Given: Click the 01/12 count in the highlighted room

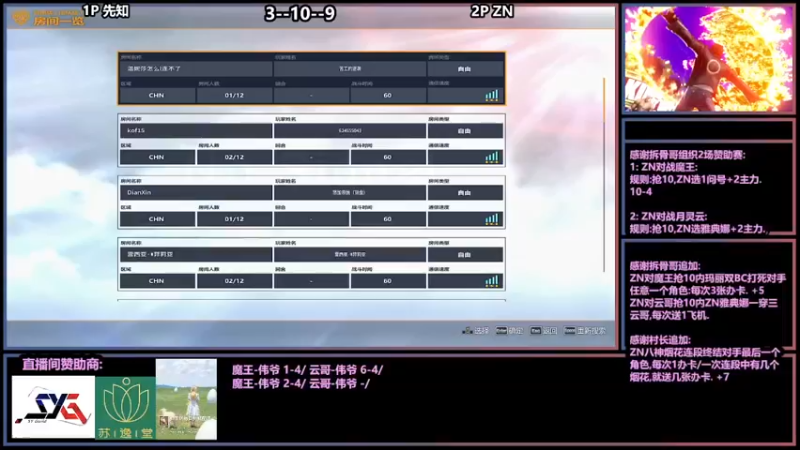Looking at the screenshot, I should (234, 95).
